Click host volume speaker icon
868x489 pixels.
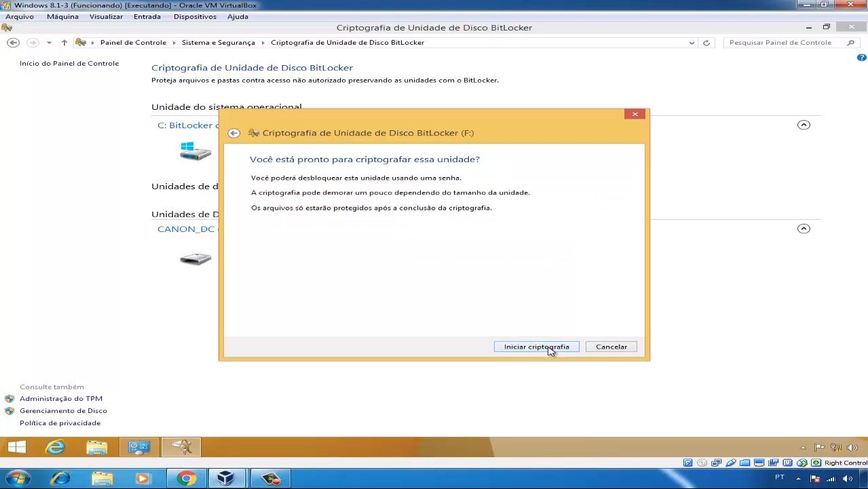847,478
